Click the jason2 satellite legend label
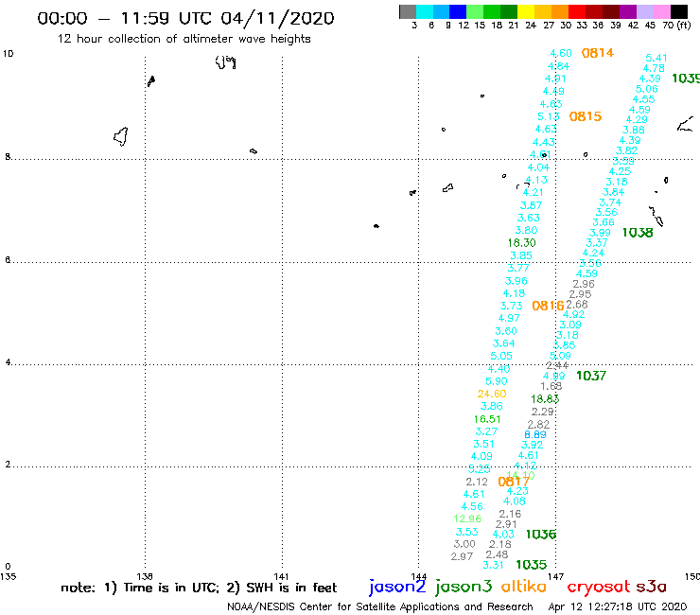The width and height of the screenshot is (700, 615). click(x=397, y=587)
